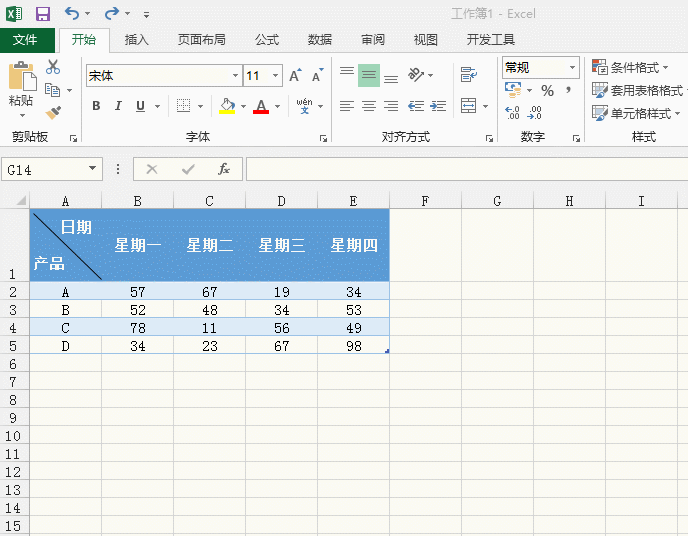The height and width of the screenshot is (536, 688).
Task: Toggle middle vertical alignment
Action: (x=369, y=75)
